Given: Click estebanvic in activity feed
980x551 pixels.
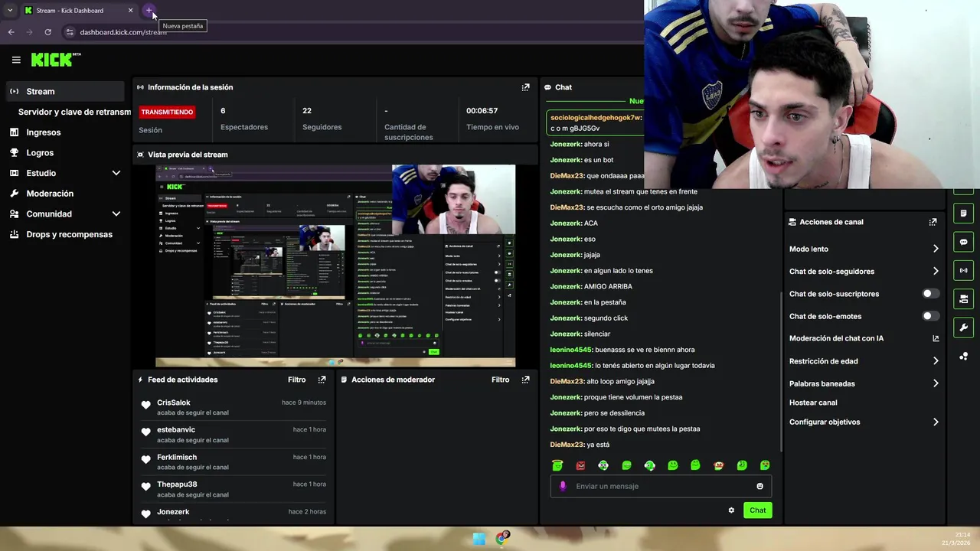Looking at the screenshot, I should click(176, 430).
